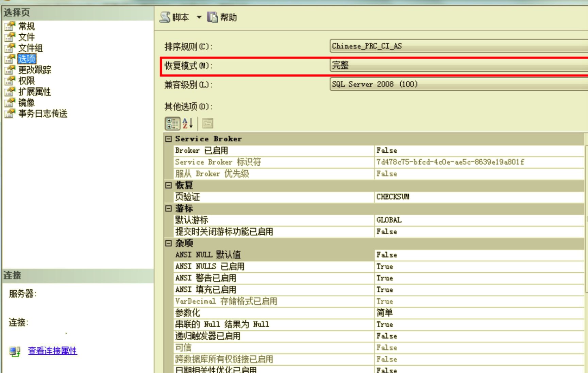
Task: Switch property grid to categorized view
Action: (172, 123)
